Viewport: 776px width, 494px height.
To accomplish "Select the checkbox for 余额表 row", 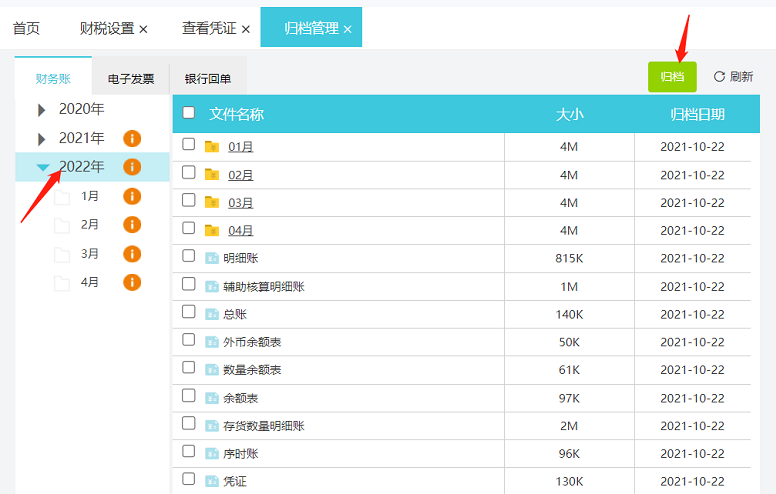I will 189,397.
